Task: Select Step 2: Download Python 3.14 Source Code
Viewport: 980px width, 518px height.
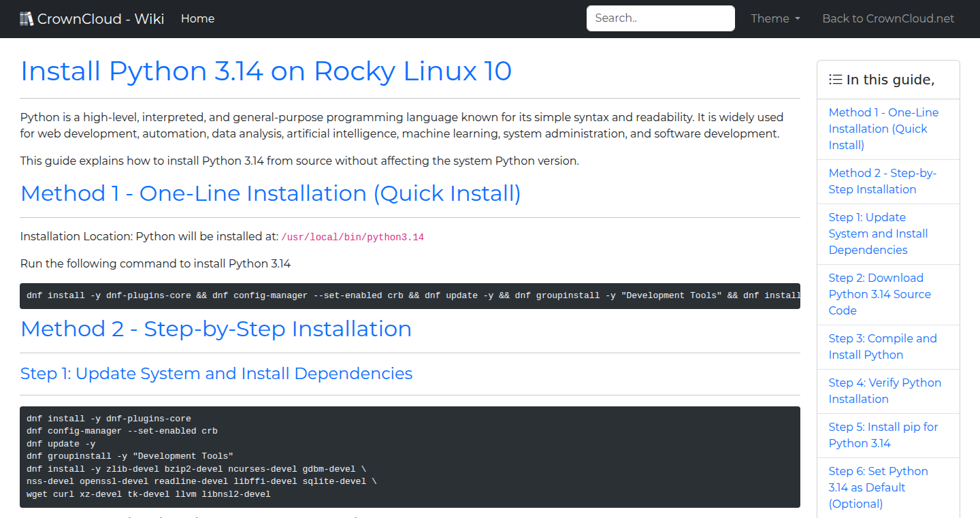Action: tap(888, 294)
